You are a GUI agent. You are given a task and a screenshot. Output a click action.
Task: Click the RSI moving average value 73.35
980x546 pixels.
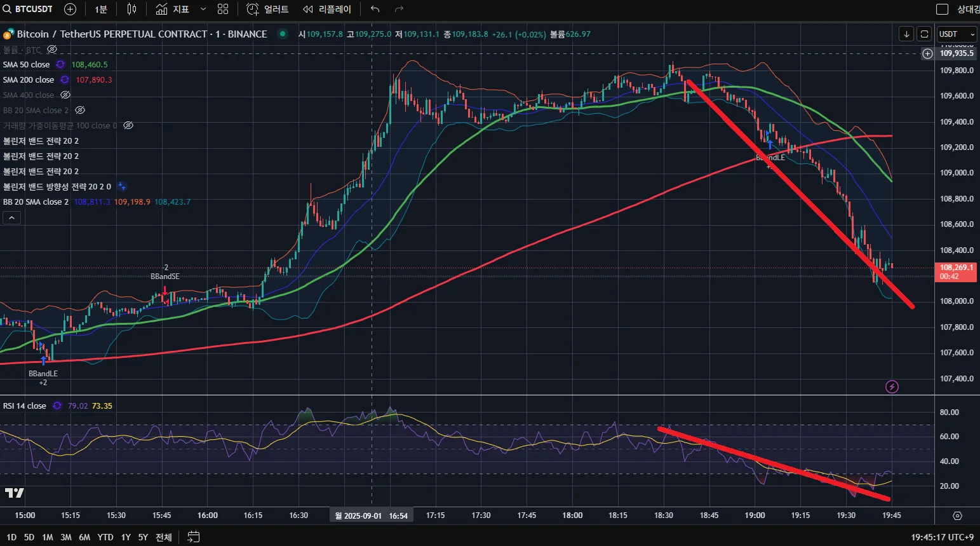click(102, 406)
